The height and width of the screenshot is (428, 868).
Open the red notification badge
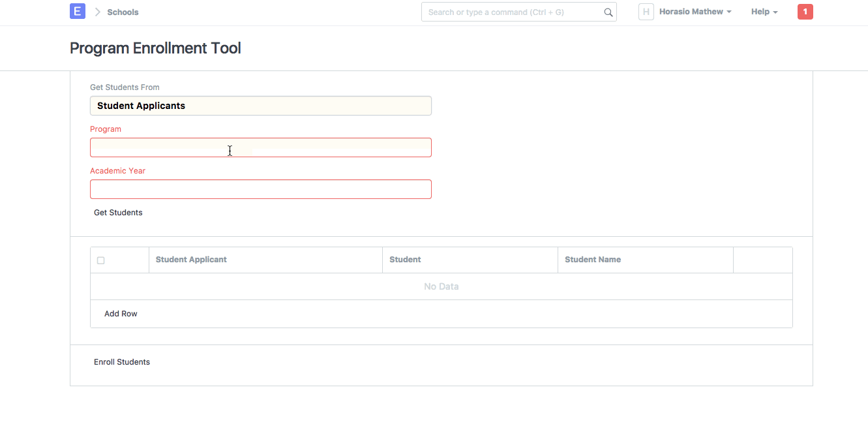coord(805,12)
